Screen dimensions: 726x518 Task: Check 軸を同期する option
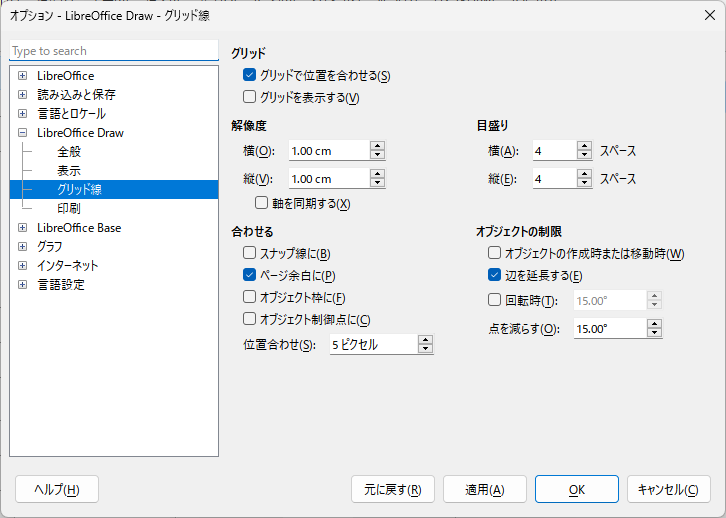pyautogui.click(x=261, y=203)
